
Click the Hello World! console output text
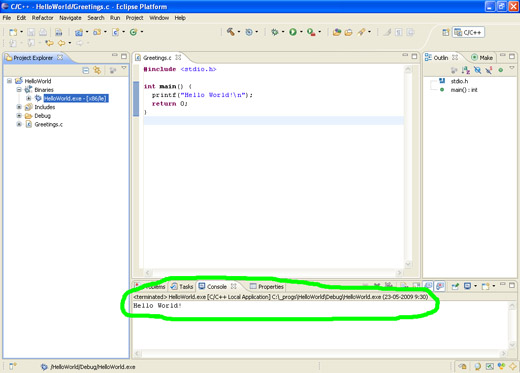pos(157,306)
